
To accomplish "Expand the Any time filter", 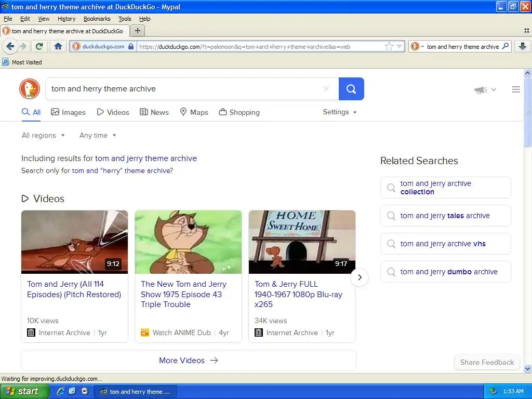I will (98, 136).
